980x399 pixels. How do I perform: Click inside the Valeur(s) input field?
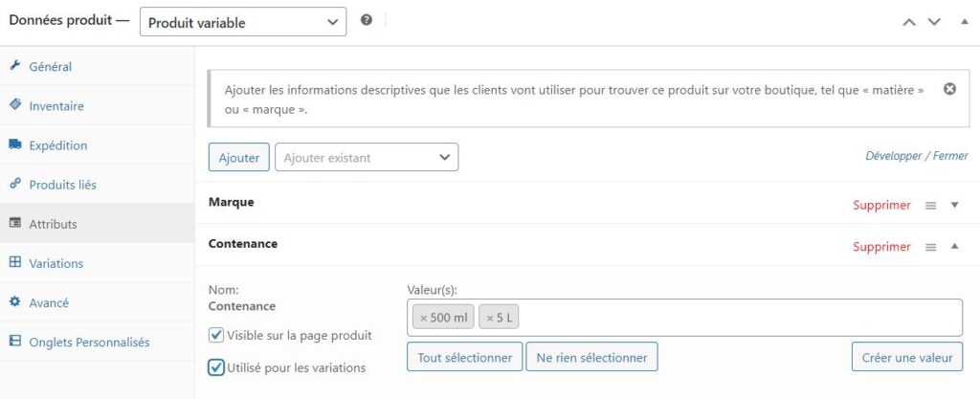tap(737, 318)
